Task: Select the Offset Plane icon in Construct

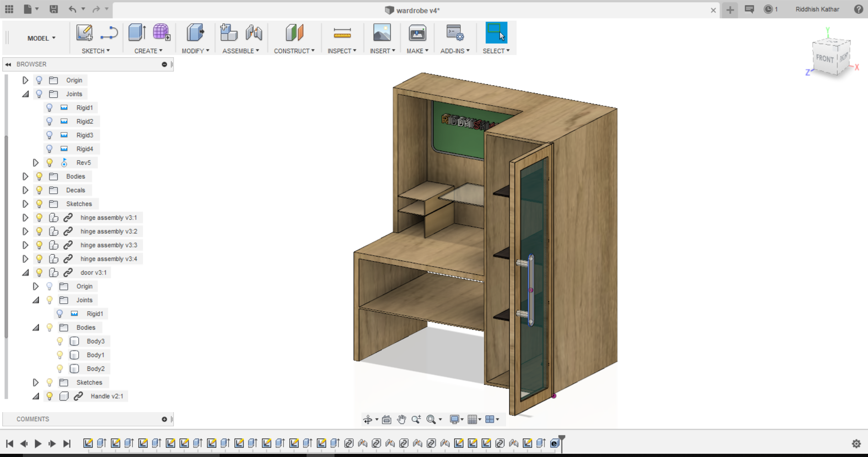Action: [x=294, y=33]
